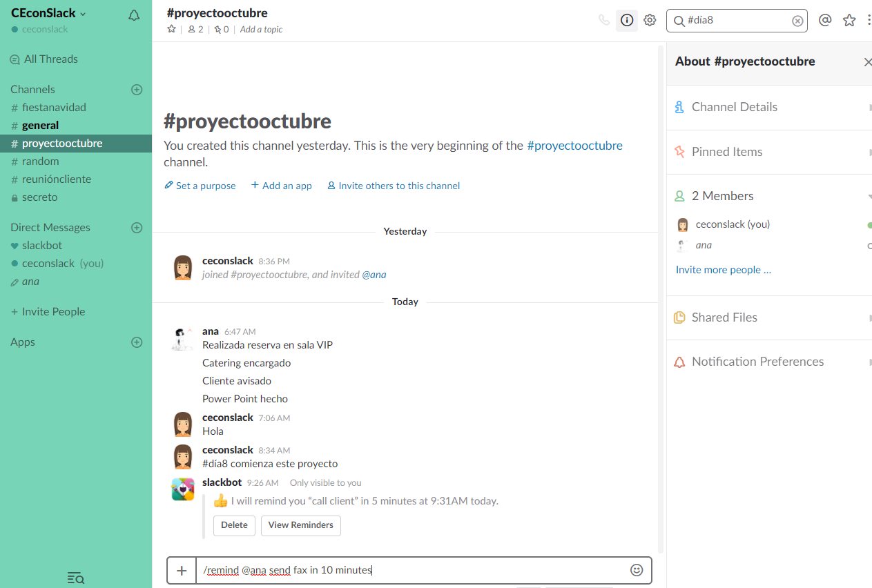This screenshot has height=588, width=872.
Task: Open the #proyectooctubre link in intro text
Action: coord(574,146)
